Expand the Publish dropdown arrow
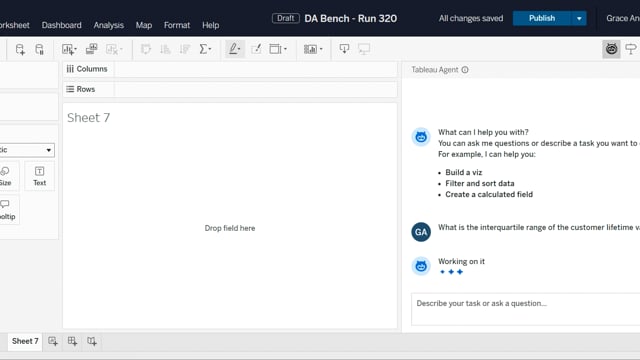Screen dimensions: 640x360 pos(579,18)
